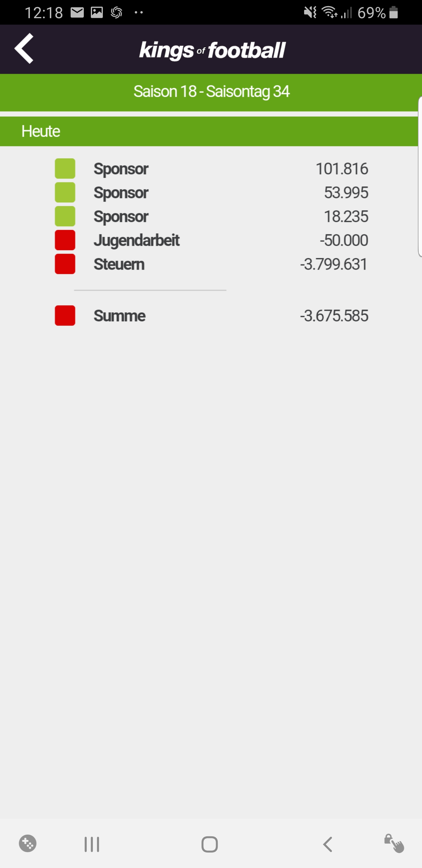
Task: Tap the red swatch beside Summe
Action: (65, 316)
